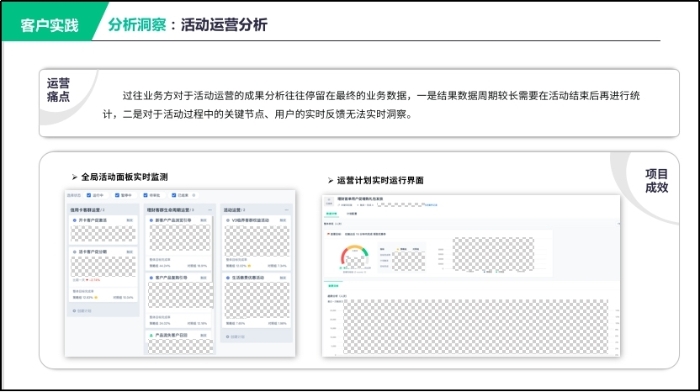The image size is (700, 392).
Task: Switch to second tab in plan detail panel
Action: [x=352, y=214]
